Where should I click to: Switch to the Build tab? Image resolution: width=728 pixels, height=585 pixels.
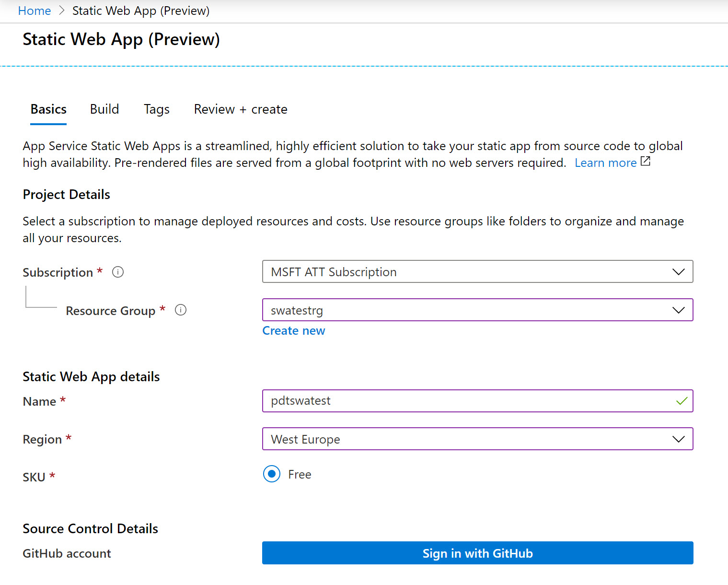104,109
